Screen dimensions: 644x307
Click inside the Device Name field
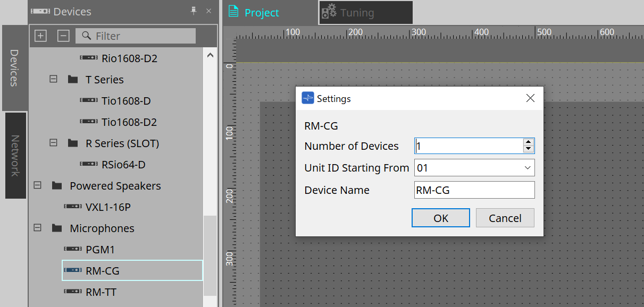pyautogui.click(x=473, y=190)
